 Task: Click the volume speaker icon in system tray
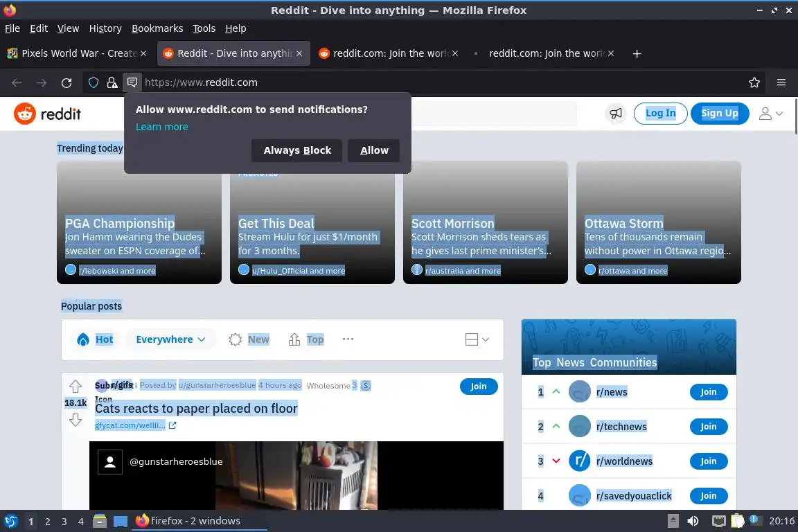point(693,521)
